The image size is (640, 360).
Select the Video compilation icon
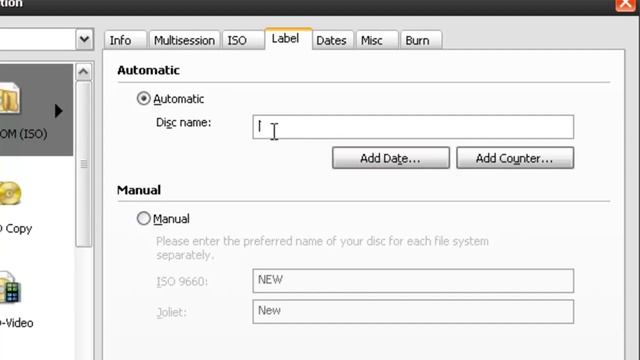(x=10, y=288)
